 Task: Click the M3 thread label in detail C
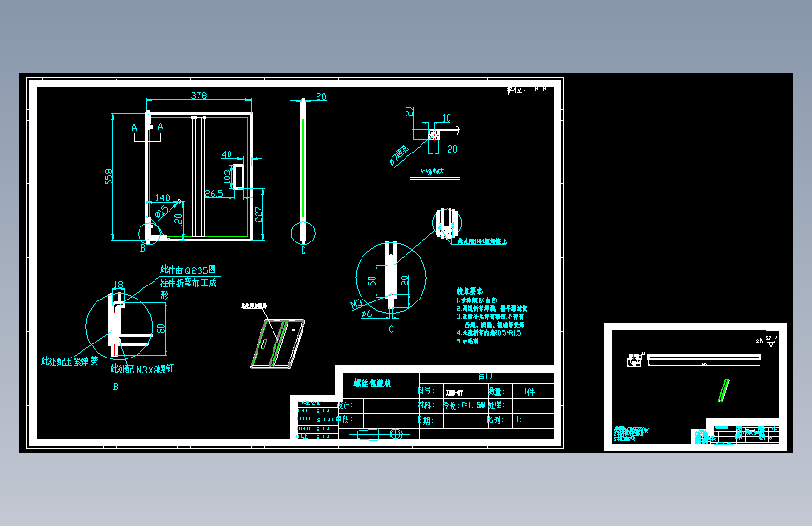click(357, 304)
